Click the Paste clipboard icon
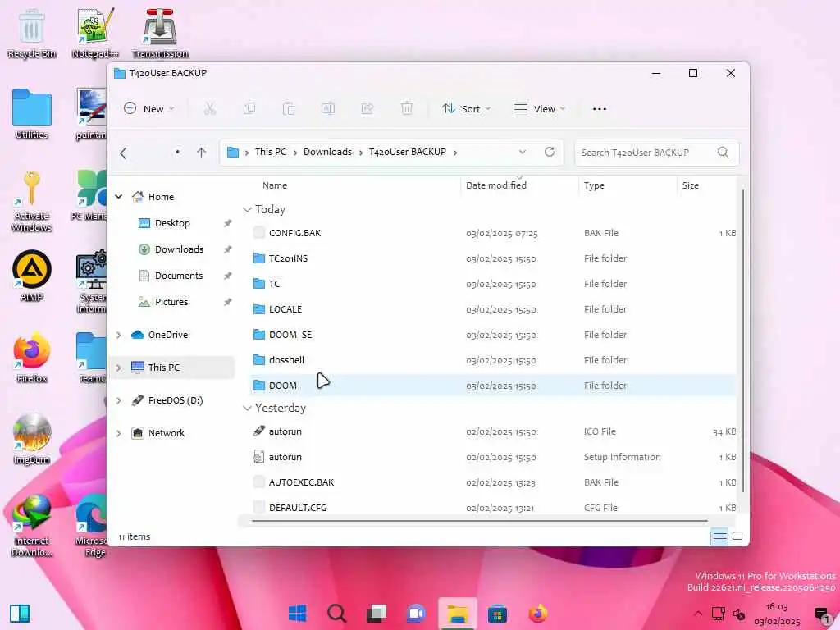The image size is (840, 630). (x=288, y=109)
